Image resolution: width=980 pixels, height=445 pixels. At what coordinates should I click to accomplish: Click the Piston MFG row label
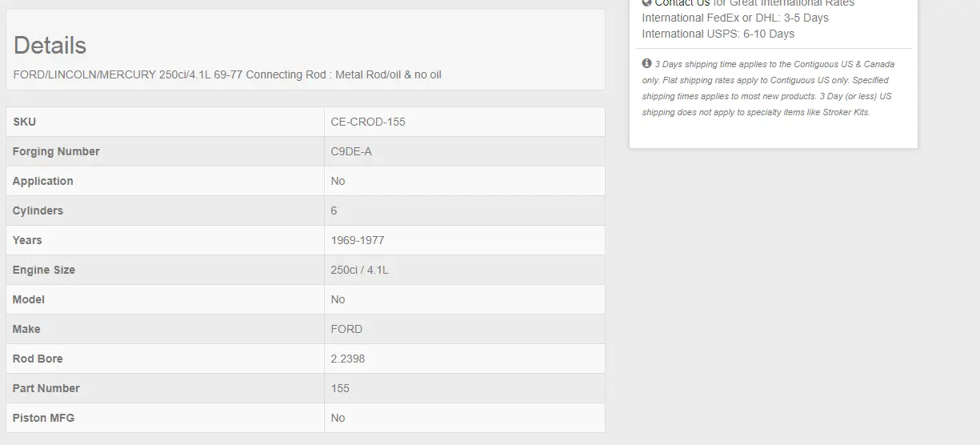coord(43,418)
